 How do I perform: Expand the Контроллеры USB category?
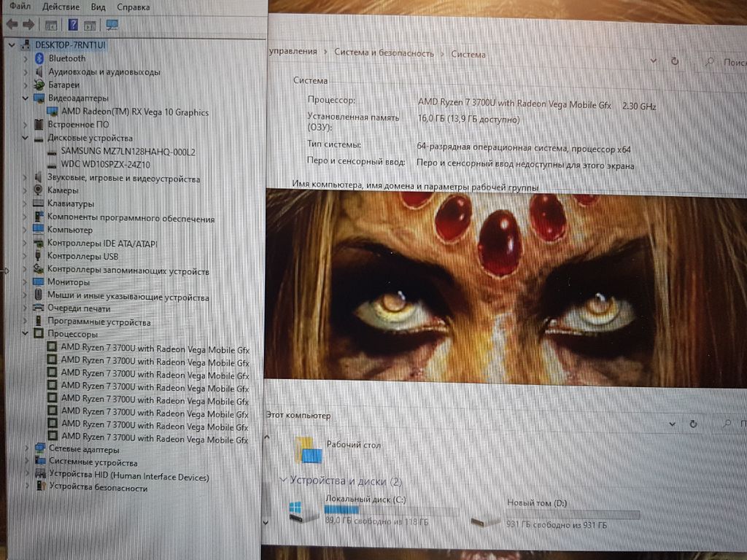click(x=25, y=256)
